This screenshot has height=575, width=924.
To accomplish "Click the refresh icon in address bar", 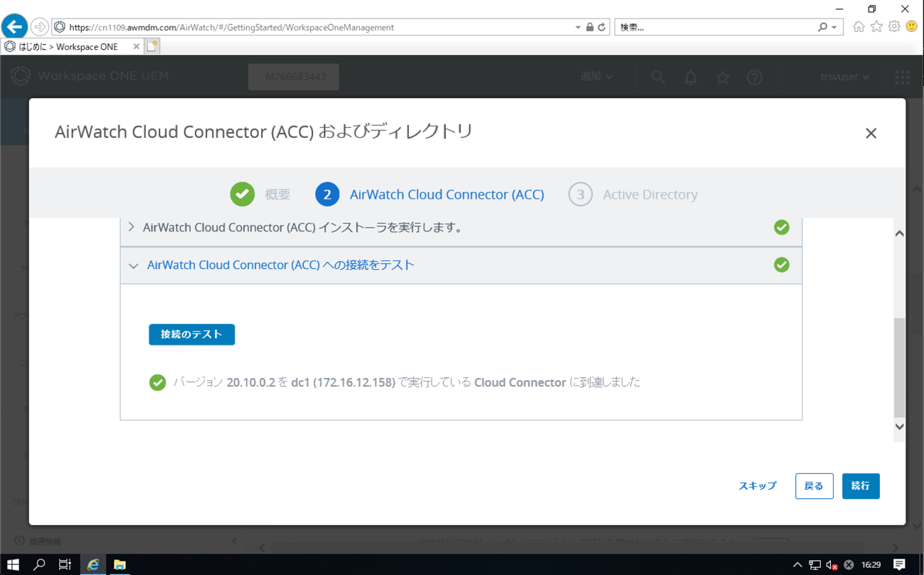I will (602, 27).
